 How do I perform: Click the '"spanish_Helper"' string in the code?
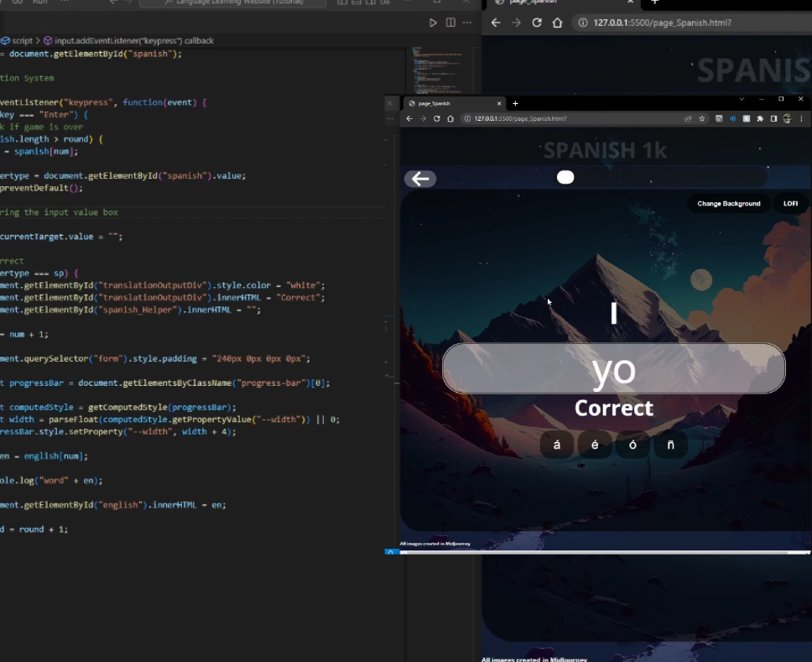[x=136, y=310]
